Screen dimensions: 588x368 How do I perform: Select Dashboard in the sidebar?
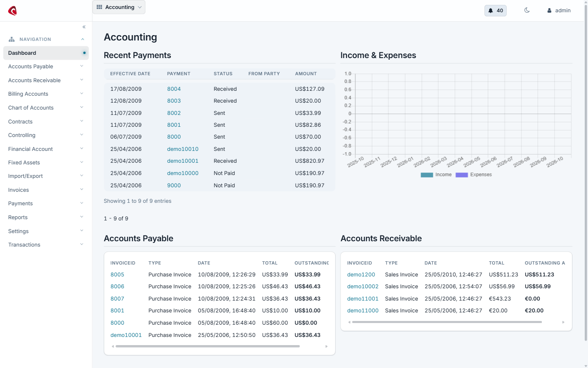pyautogui.click(x=46, y=53)
